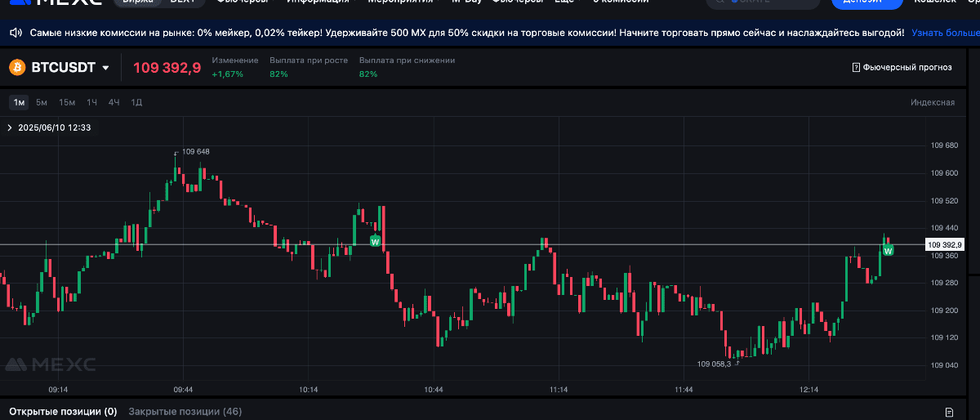Open Фьючерсный прогноз help link
Image resolution: width=980 pixels, height=420 pixels.
click(902, 68)
